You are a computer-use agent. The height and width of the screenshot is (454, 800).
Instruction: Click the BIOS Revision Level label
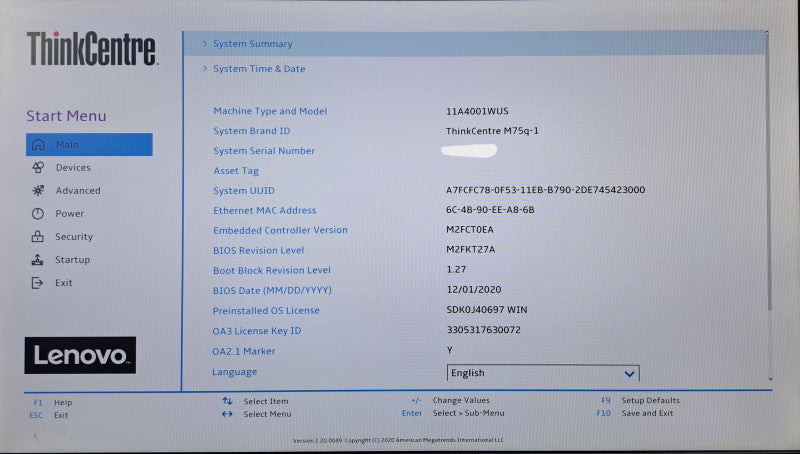(258, 250)
